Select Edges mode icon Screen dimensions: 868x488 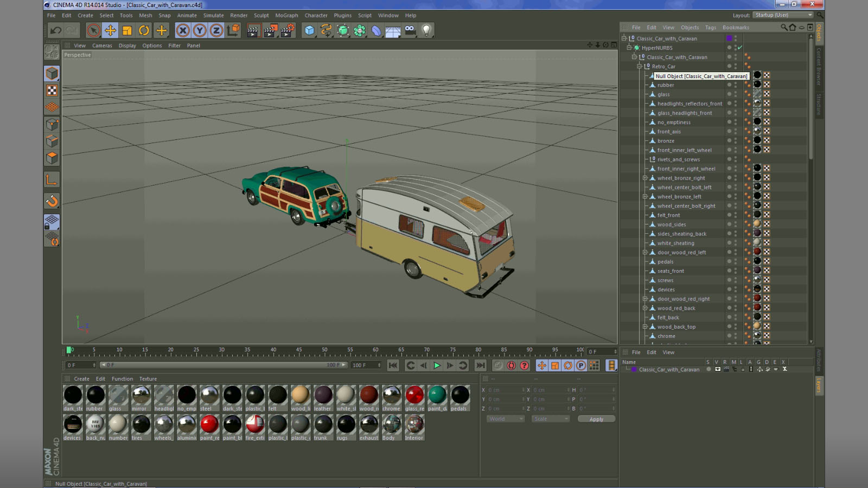[x=52, y=141]
